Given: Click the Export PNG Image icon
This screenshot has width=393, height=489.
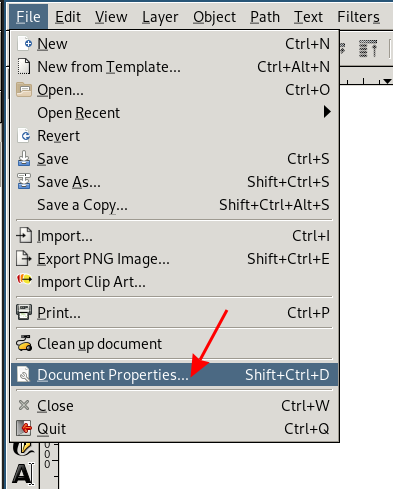Looking at the screenshot, I should 24,259.
